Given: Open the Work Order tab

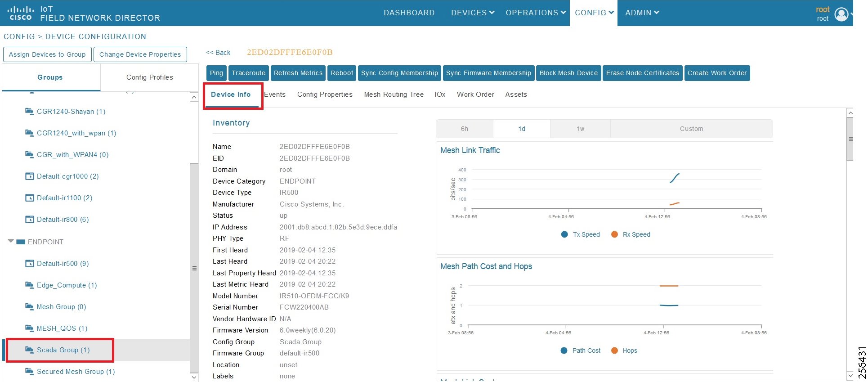Looking at the screenshot, I should pos(475,94).
